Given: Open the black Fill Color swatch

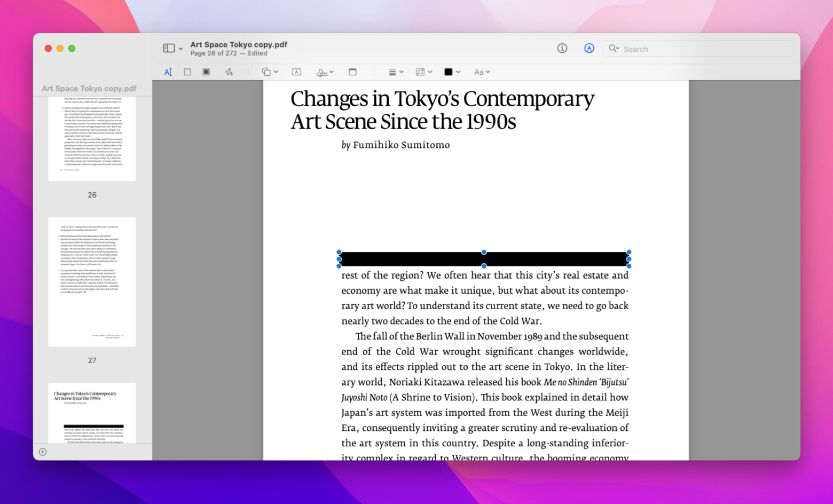Looking at the screenshot, I should point(452,72).
